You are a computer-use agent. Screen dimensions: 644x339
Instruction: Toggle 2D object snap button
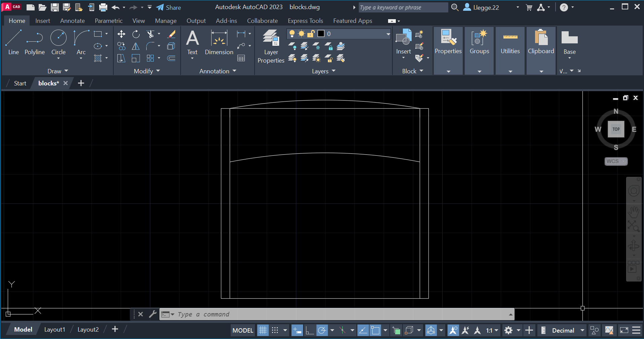tap(375, 330)
